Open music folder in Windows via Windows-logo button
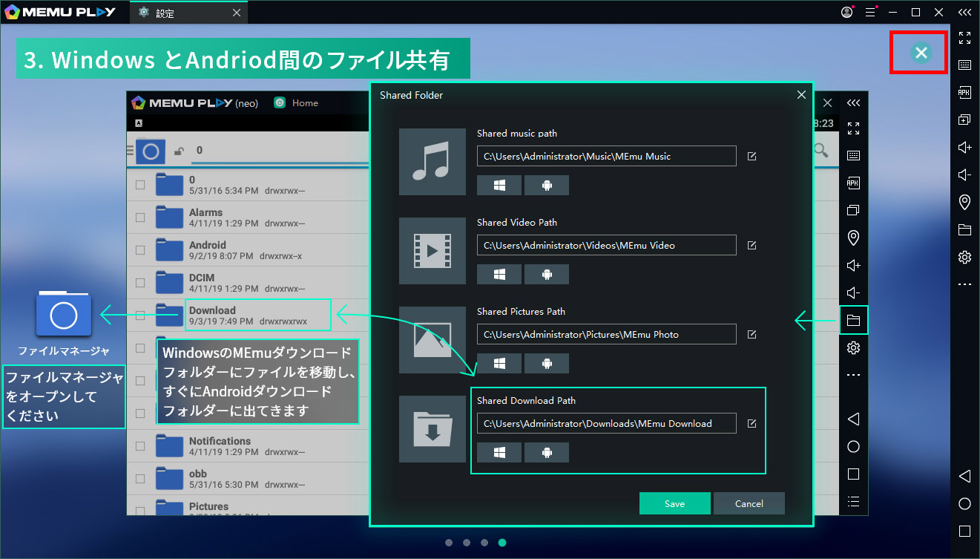Viewport: 980px width, 559px height. pyautogui.click(x=499, y=186)
